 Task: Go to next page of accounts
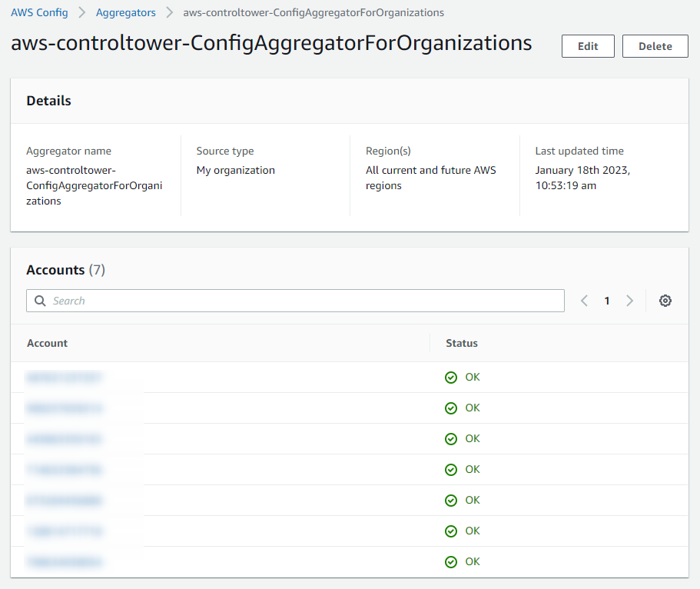click(x=629, y=301)
